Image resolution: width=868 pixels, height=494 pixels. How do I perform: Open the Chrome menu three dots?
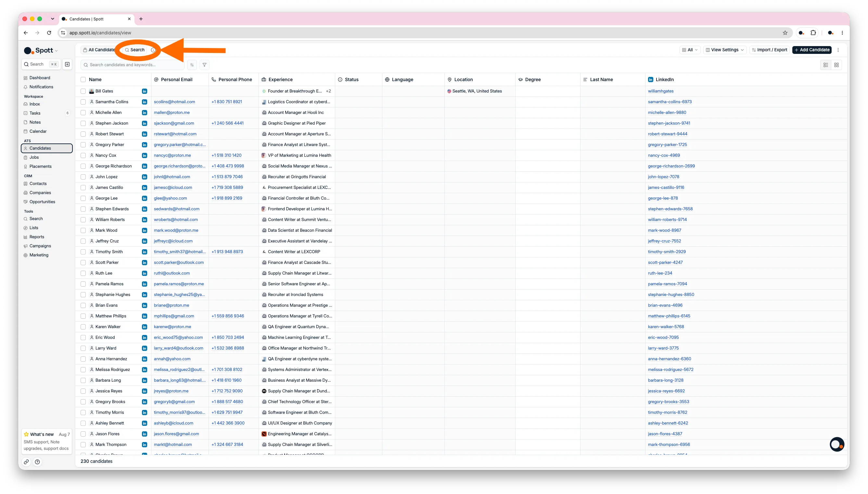842,33
